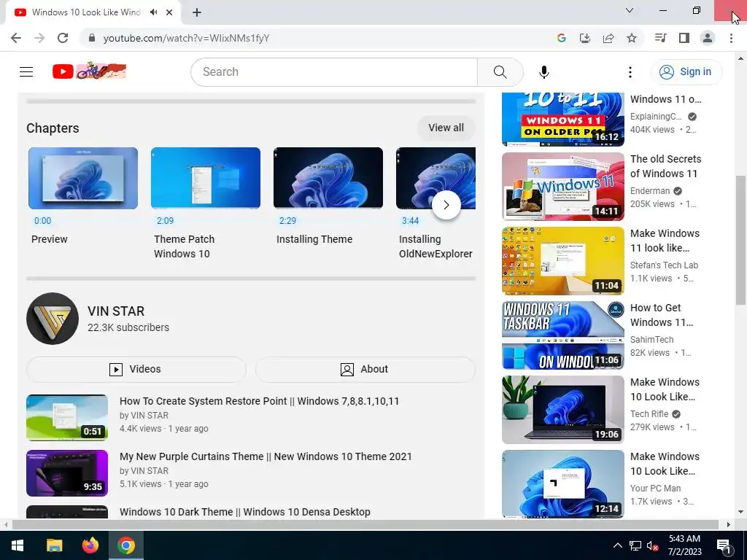This screenshot has width=747, height=560.
Task: Open the notification center icon
Action: pyautogui.click(x=724, y=545)
